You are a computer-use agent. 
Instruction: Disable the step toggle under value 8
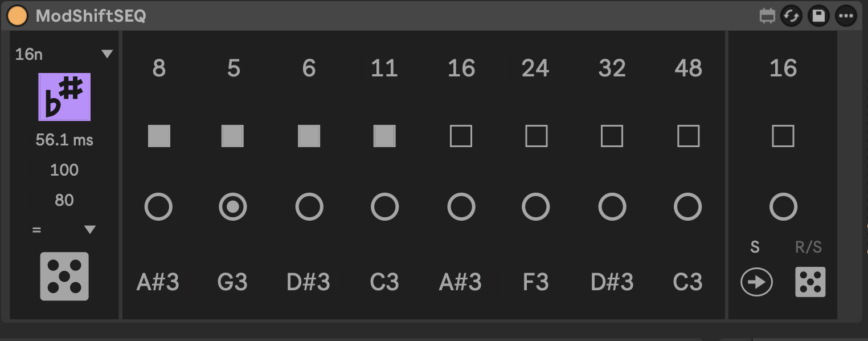pyautogui.click(x=159, y=136)
